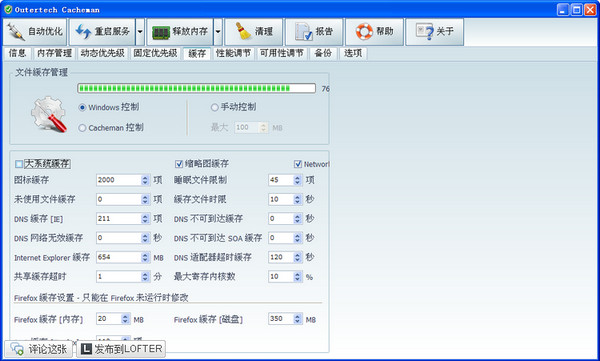Switch to the 动态优先级 tab
Image resolution: width=600 pixels, height=361 pixels.
(x=102, y=53)
